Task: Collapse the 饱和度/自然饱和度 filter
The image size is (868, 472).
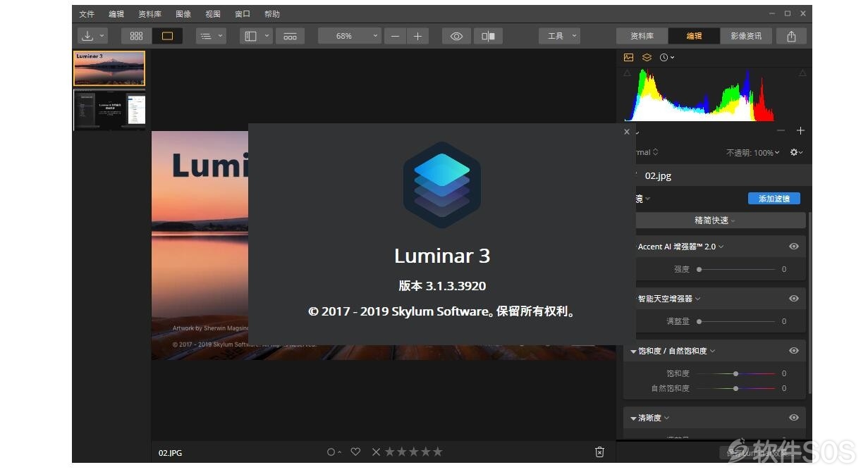Action: pyautogui.click(x=633, y=351)
